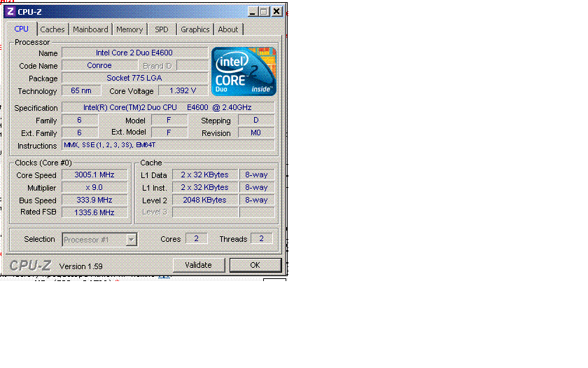Click the empty Level 3 cache field
Screen dimensions: 588x368
coord(204,212)
